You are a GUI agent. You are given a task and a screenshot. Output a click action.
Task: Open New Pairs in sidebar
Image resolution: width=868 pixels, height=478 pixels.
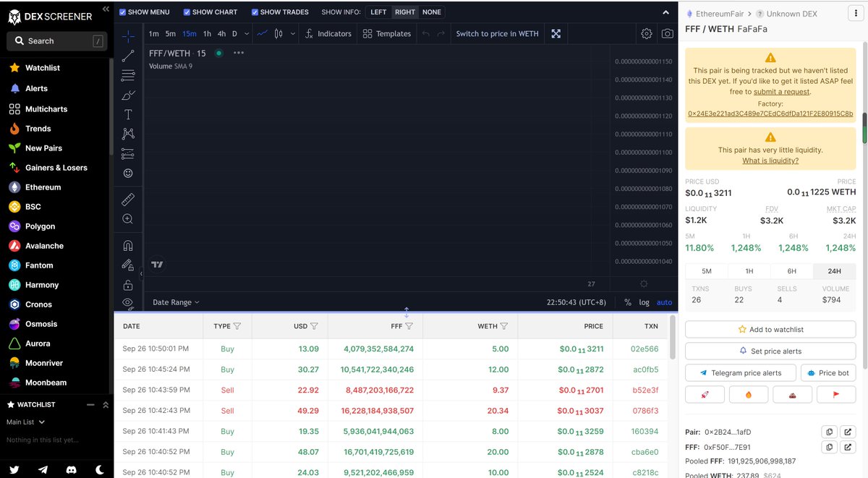coord(43,148)
